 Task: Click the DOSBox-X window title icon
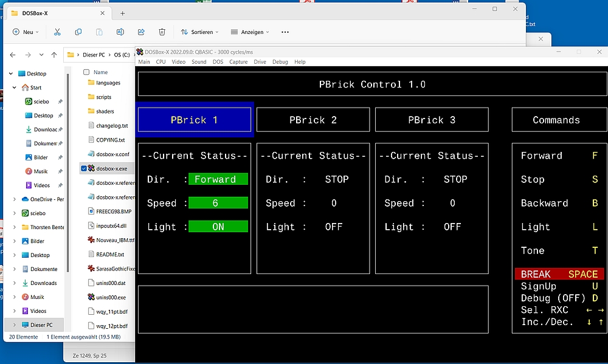[x=140, y=52]
